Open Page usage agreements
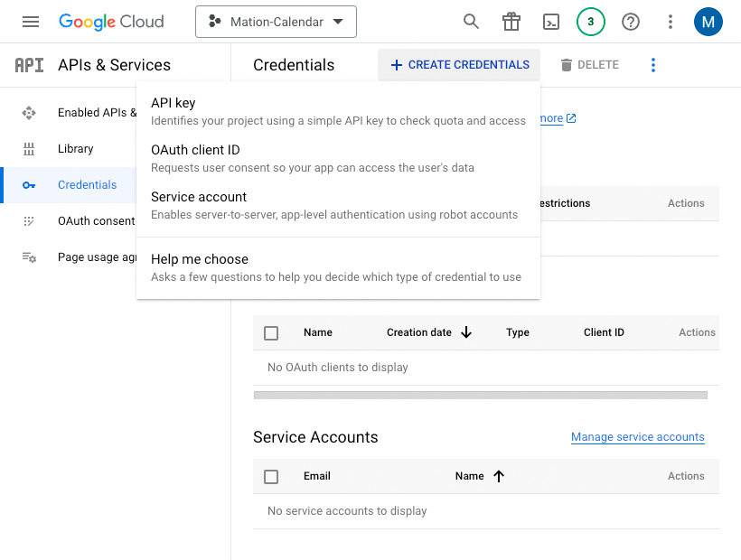This screenshot has width=741, height=560. coord(98,257)
